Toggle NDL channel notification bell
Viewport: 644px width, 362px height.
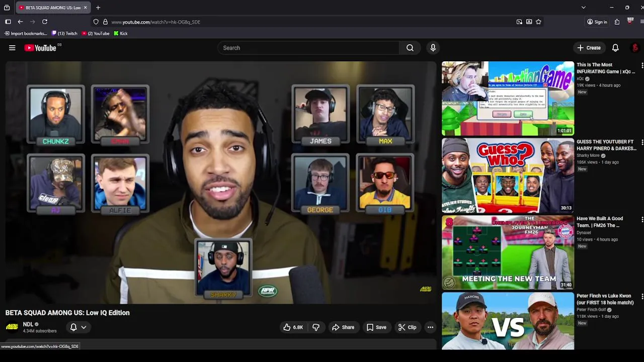point(73,327)
